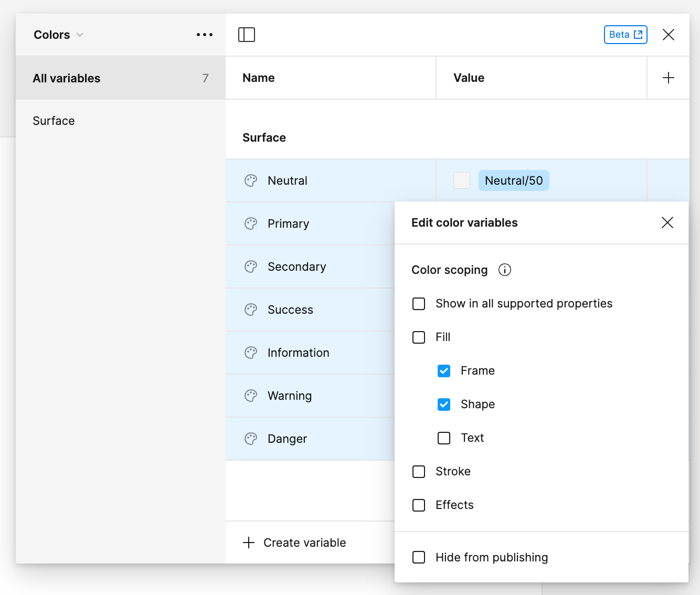The height and width of the screenshot is (595, 700).
Task: Click the Primary variable palette icon
Action: pyautogui.click(x=251, y=223)
